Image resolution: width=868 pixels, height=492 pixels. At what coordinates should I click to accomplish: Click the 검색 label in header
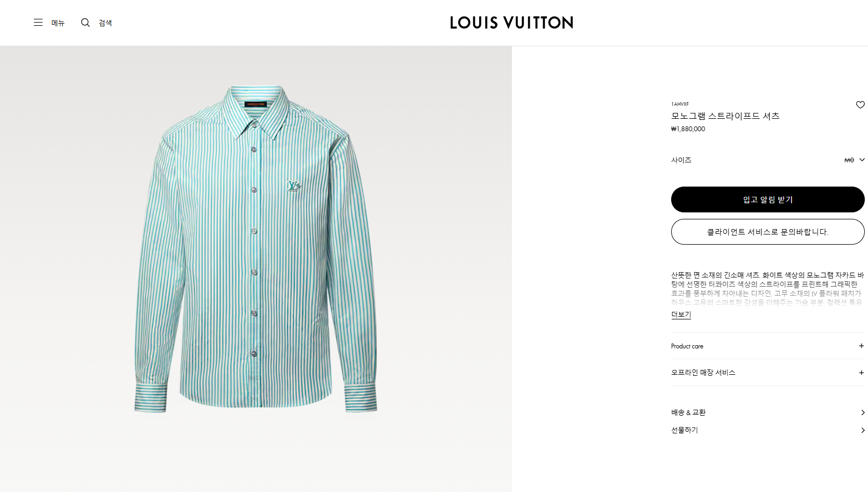pos(105,23)
